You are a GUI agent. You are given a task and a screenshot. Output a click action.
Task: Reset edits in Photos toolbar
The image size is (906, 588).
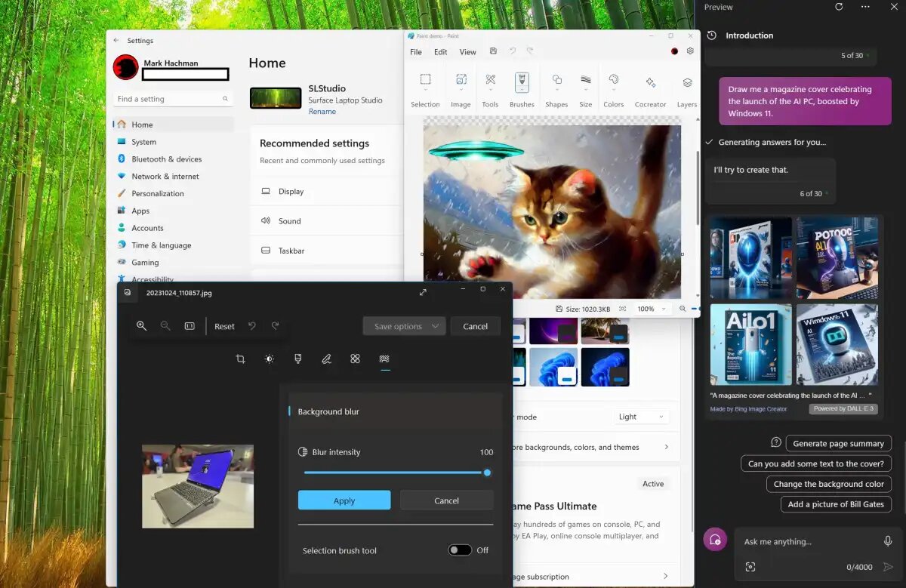click(x=224, y=326)
